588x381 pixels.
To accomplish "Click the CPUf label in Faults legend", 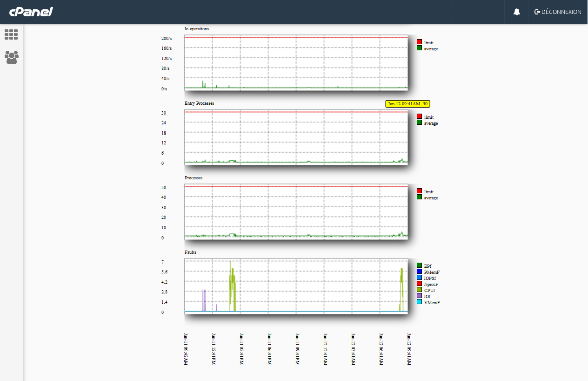I will [x=430, y=290].
